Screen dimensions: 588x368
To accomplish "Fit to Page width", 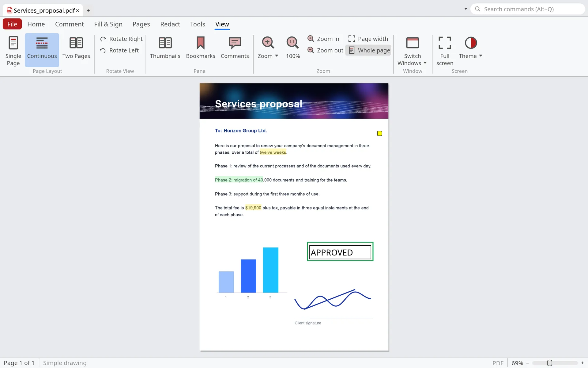I will 368,39.
